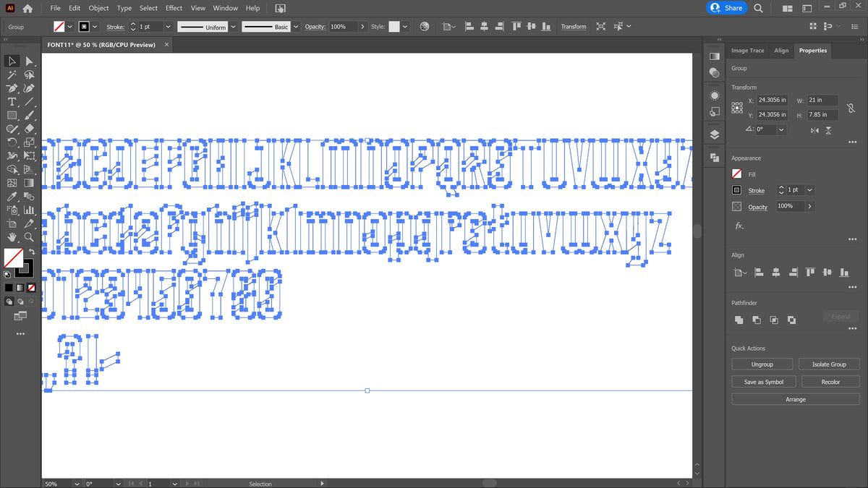Click the Fill swatch in Appearance
The width and height of the screenshot is (868, 488).
pyautogui.click(x=736, y=174)
